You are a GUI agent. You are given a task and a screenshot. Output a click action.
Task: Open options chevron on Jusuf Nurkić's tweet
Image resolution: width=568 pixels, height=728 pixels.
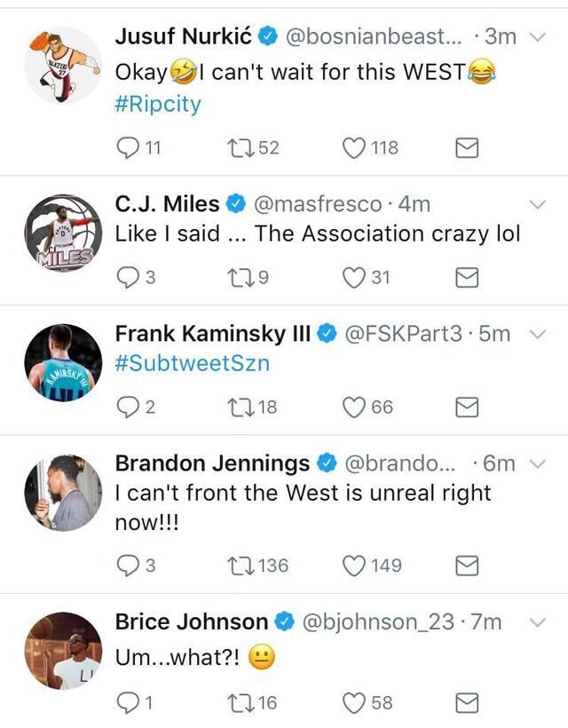pos(536,36)
